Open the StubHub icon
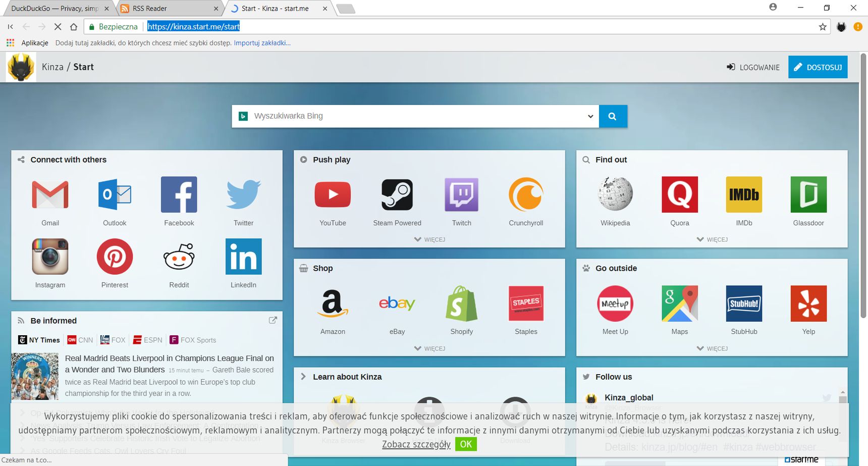Image resolution: width=868 pixels, height=466 pixels. [x=744, y=303]
